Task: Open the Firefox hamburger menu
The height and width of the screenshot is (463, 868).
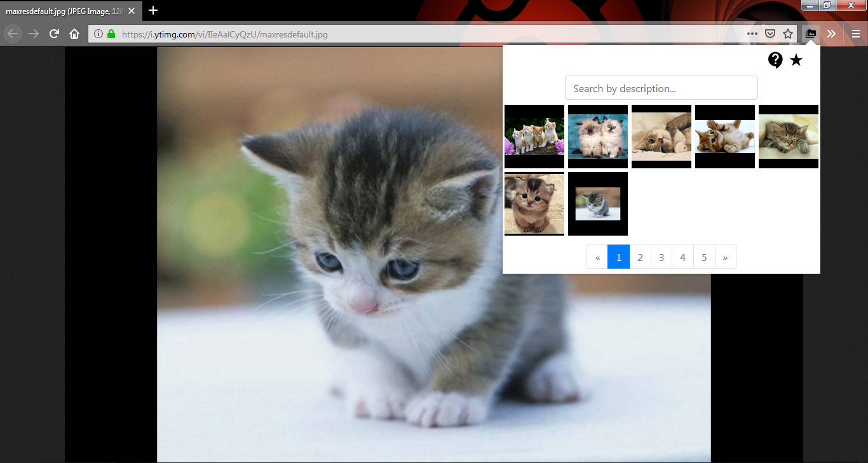Action: [x=856, y=34]
